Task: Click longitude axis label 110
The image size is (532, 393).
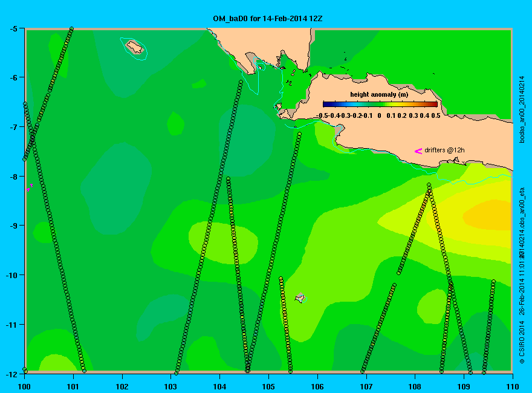Action: point(513,386)
